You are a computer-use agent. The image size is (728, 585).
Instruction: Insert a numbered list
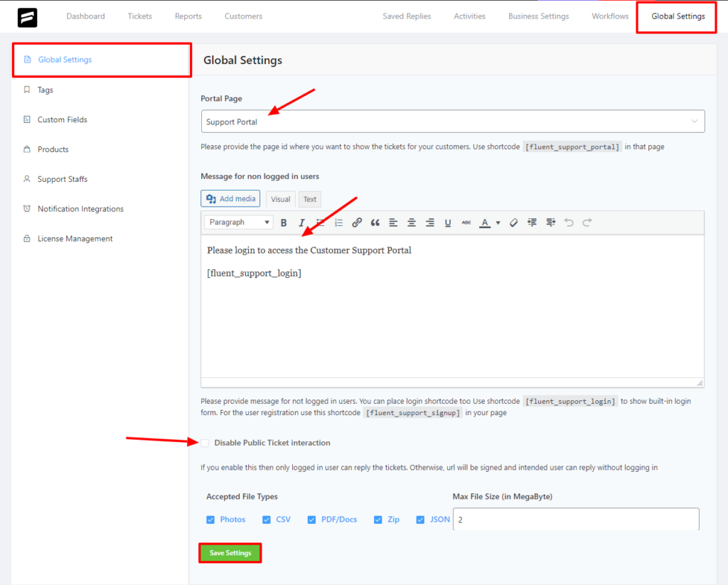coord(339,222)
